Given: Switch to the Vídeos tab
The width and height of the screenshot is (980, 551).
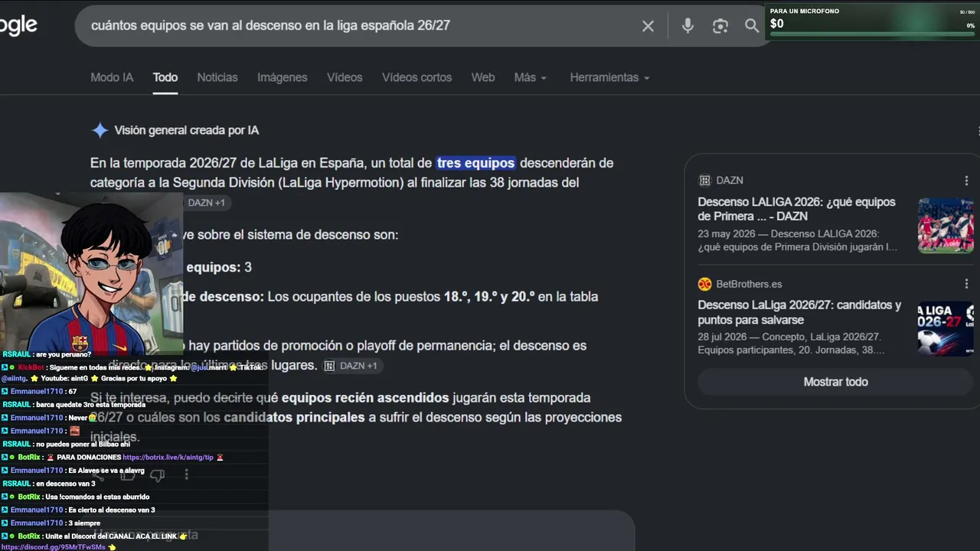Looking at the screenshot, I should [345, 77].
